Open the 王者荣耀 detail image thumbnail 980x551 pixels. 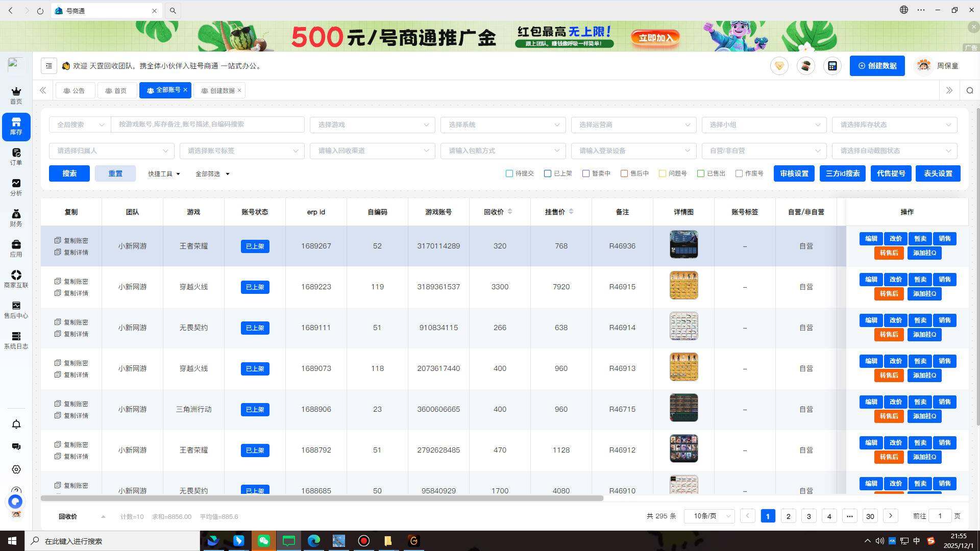click(684, 244)
